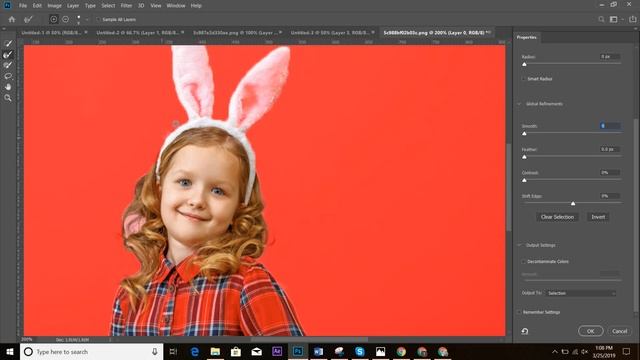Open the Filter menu
This screenshot has width=640, height=360.
point(126,6)
